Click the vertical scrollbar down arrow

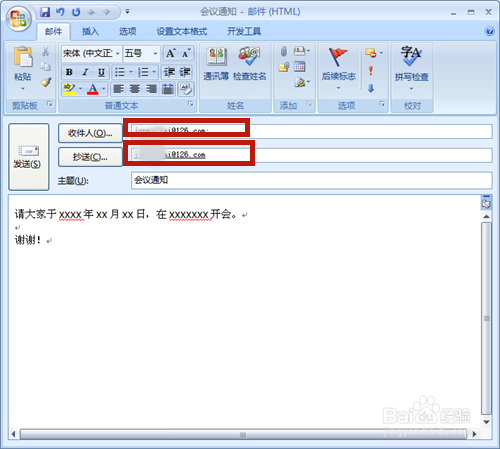(x=486, y=422)
